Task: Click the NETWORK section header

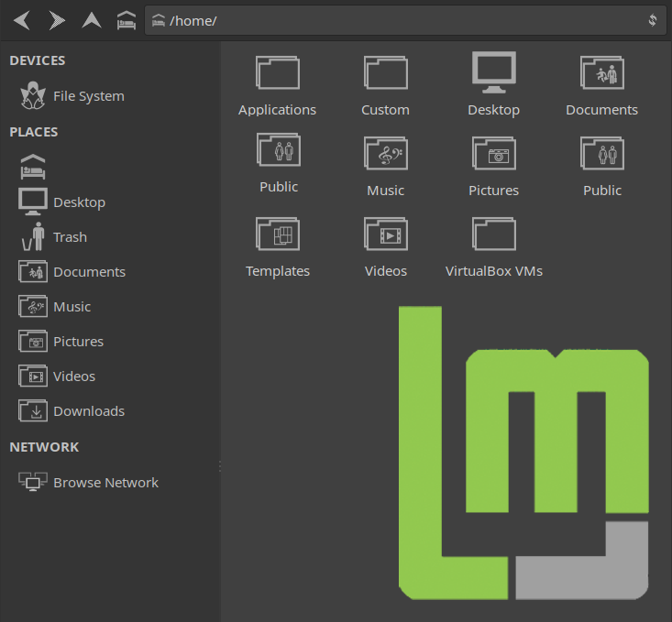Action: click(x=44, y=447)
